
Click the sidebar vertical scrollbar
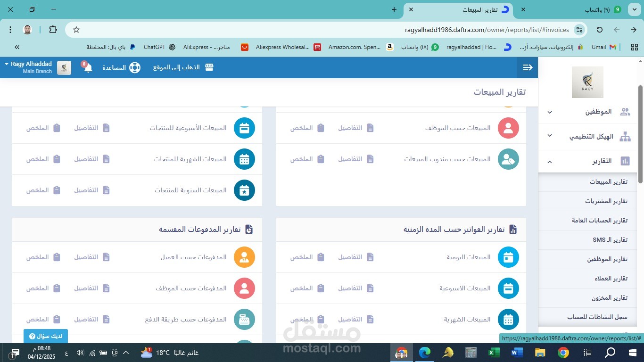640,134
